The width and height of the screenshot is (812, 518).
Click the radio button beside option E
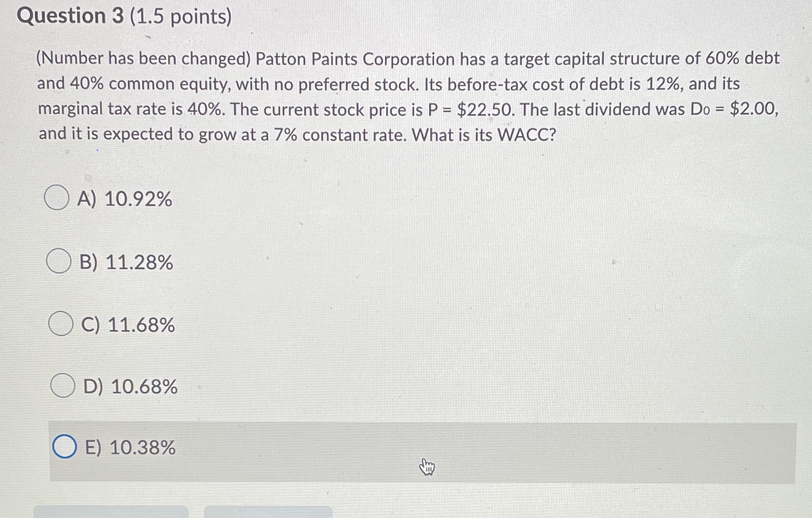[64, 447]
